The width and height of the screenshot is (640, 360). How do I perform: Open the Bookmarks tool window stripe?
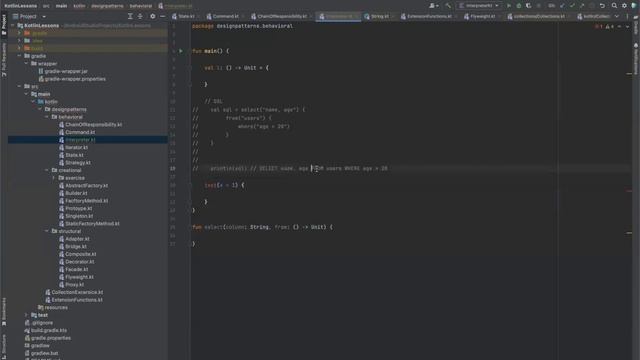[x=4, y=312]
